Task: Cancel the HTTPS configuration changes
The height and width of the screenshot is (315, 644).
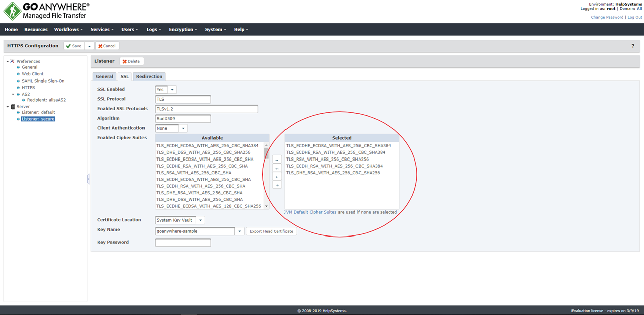Action: click(107, 46)
